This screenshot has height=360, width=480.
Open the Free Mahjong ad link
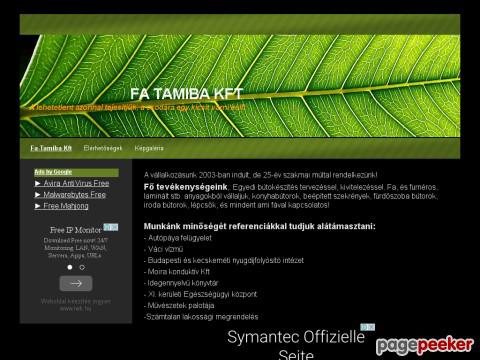pos(66,206)
